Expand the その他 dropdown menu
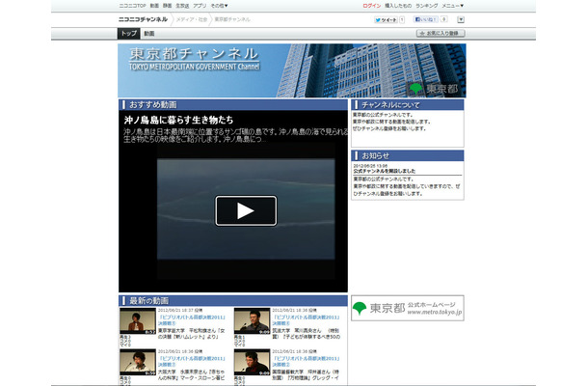This screenshot has width=588, height=386. pyautogui.click(x=219, y=6)
